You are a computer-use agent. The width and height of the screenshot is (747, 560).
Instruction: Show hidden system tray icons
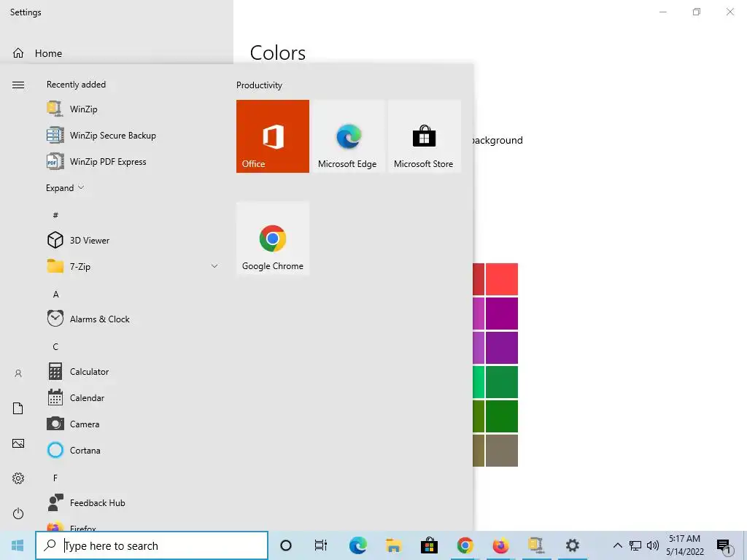(617, 545)
